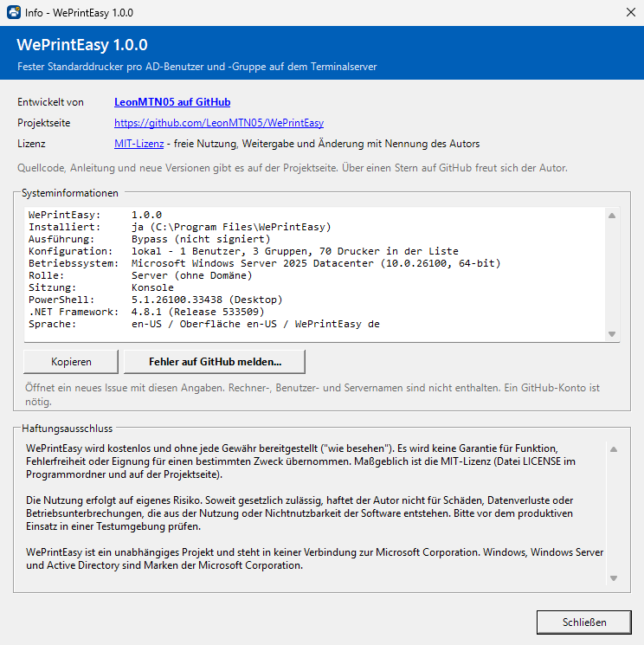644x645 pixels.
Task: Click the Schließen button
Action: (584, 622)
